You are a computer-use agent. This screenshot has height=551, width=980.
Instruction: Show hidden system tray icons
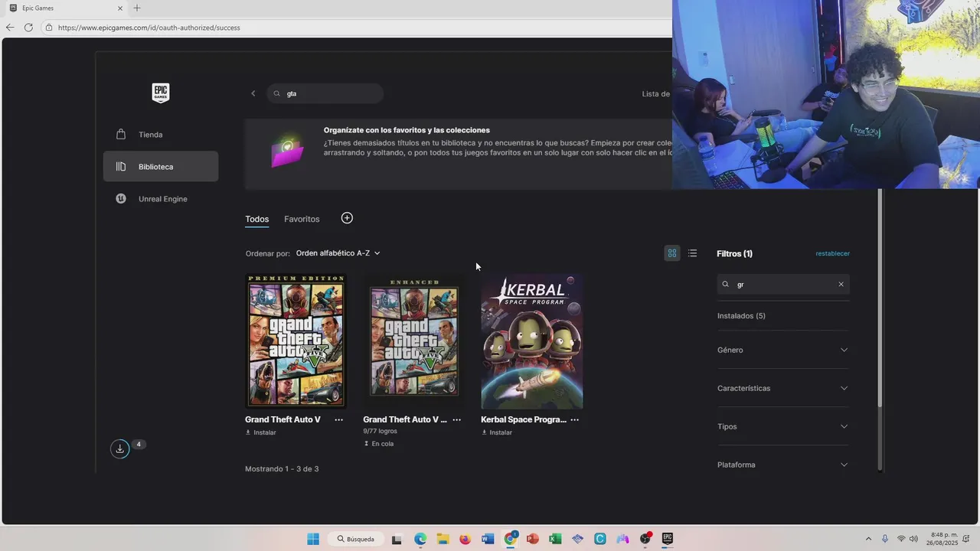click(868, 539)
